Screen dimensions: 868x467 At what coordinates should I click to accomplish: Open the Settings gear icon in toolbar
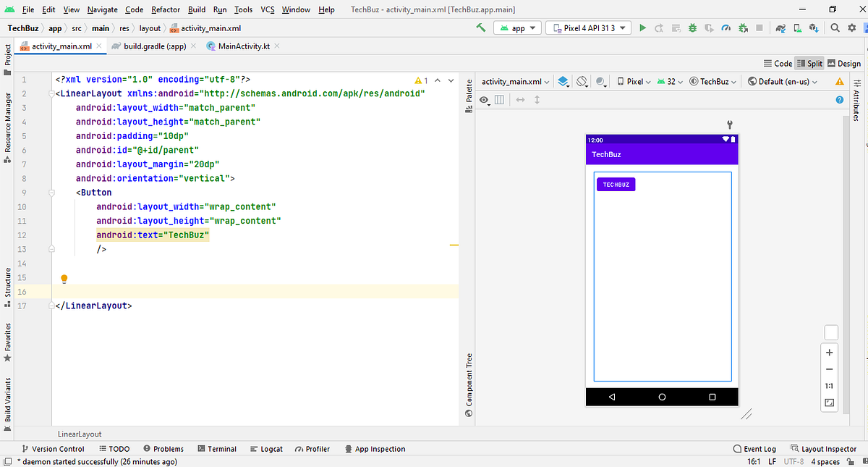(852, 28)
